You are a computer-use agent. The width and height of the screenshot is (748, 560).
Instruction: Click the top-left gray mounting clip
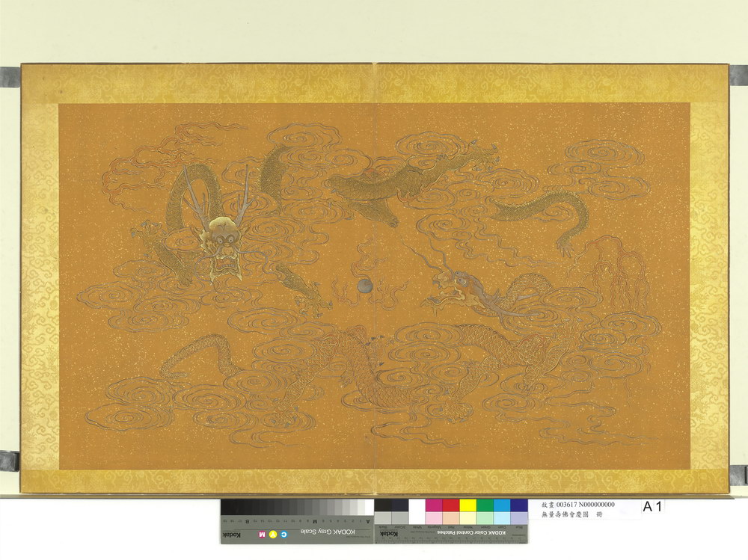pos(9,76)
